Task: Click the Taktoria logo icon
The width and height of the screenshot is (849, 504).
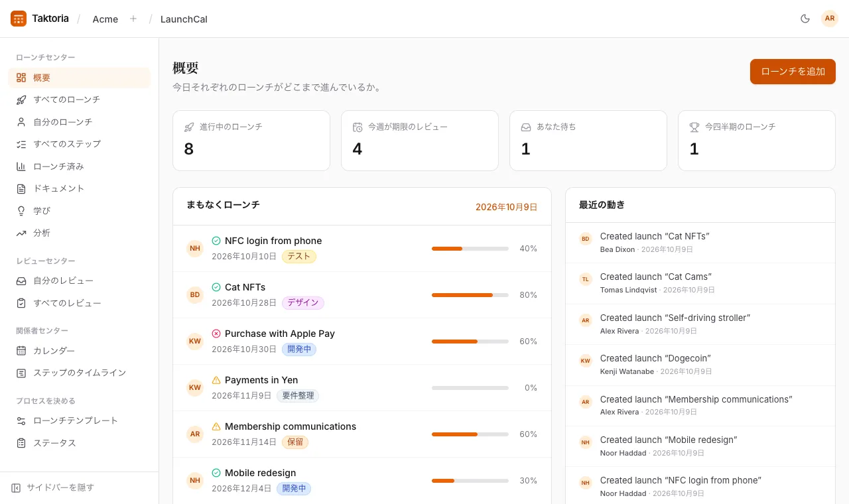Action: [19, 19]
